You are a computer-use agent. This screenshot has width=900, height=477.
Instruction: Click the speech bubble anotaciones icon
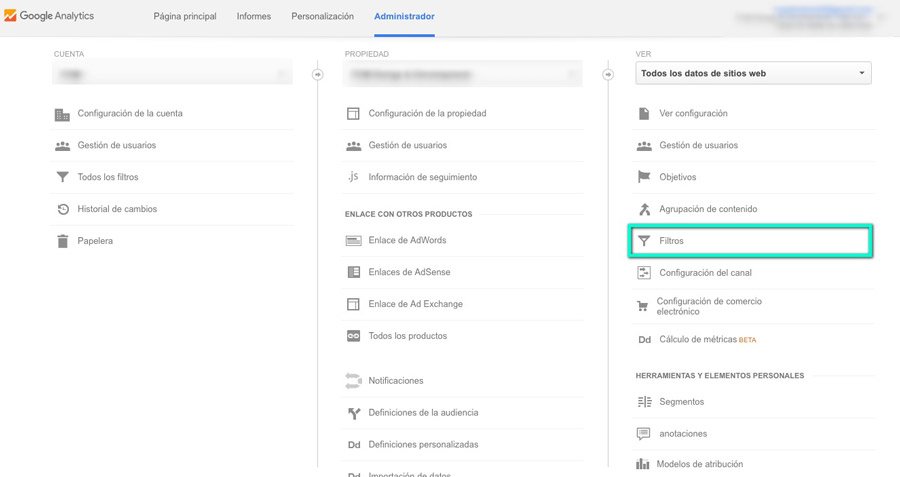click(x=643, y=434)
